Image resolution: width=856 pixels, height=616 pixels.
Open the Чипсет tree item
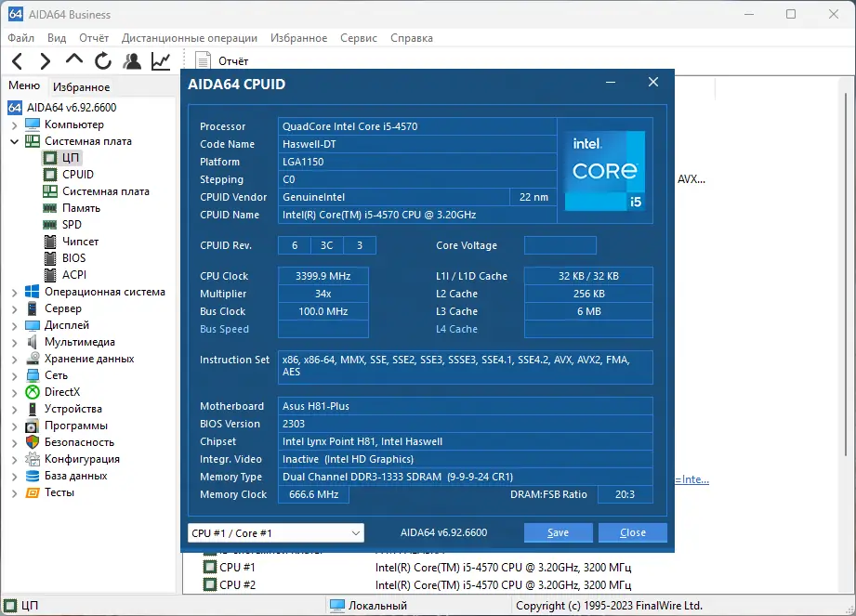(71, 242)
